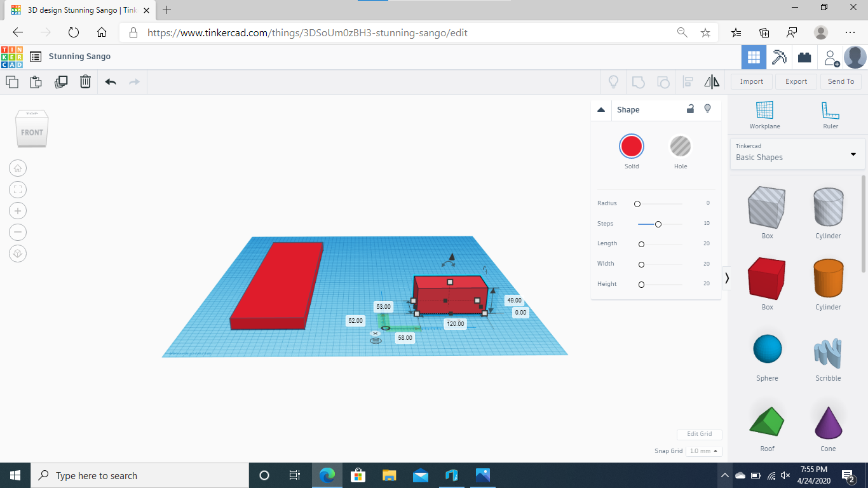The height and width of the screenshot is (488, 868).
Task: Switch to the Stunning Sango design tab
Action: (x=76, y=10)
